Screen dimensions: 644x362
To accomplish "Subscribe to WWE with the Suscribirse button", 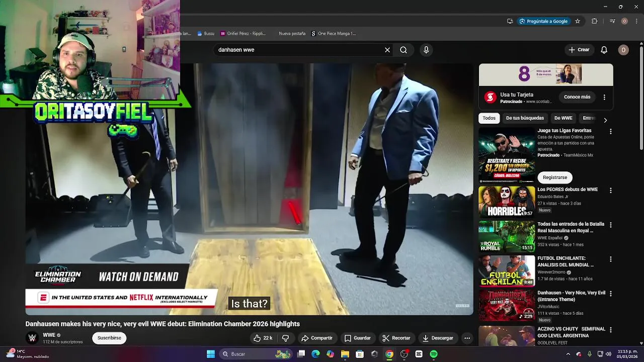I will pos(109,338).
